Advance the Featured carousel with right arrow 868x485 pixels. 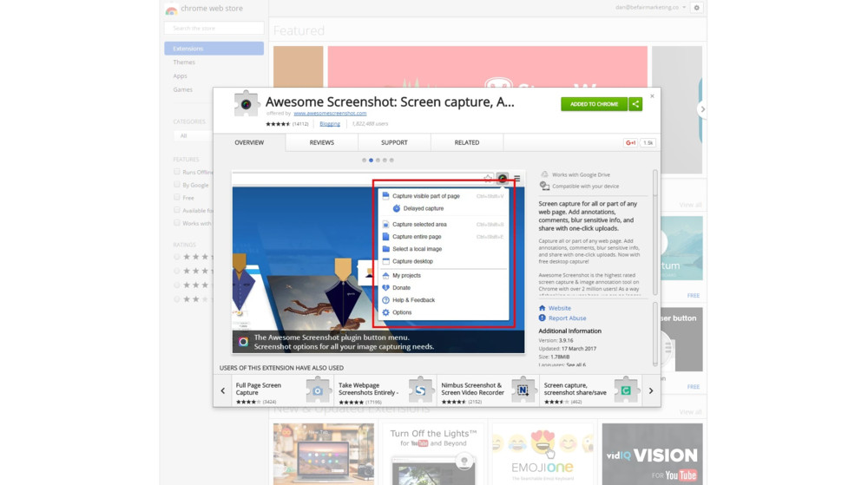pyautogui.click(x=702, y=109)
